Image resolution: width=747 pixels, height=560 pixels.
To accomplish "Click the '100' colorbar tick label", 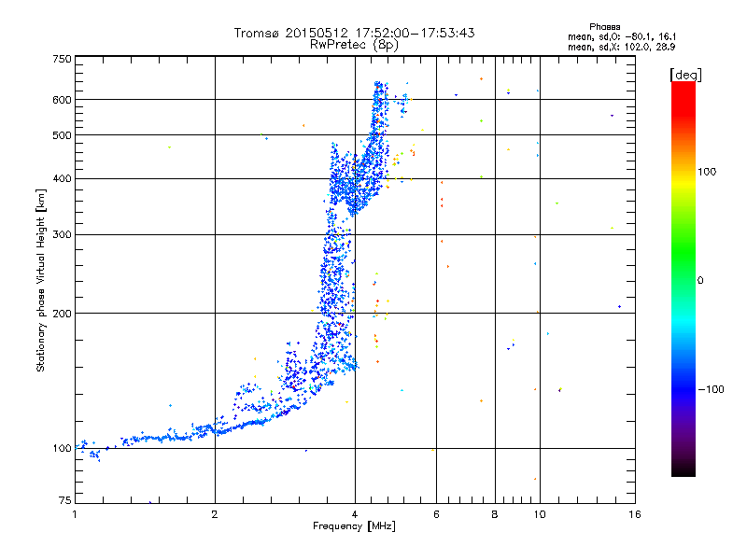I will tap(707, 172).
